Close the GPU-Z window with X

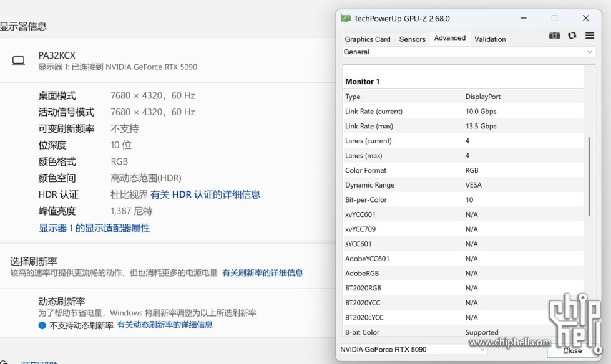[x=585, y=18]
